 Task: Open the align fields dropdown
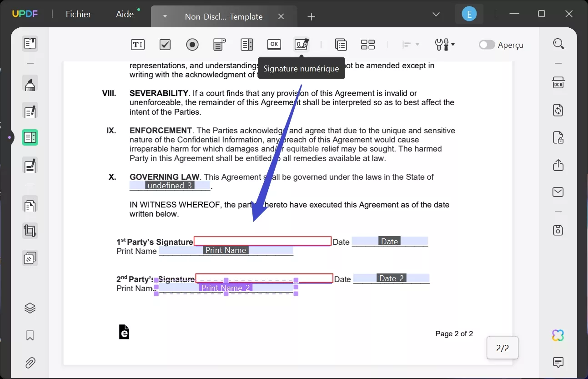[x=411, y=45]
